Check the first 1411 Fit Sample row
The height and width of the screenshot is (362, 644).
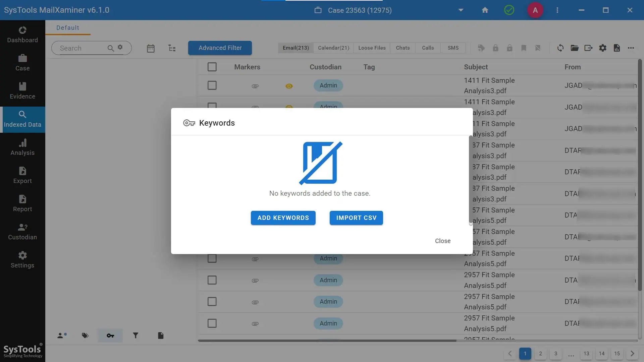[x=212, y=85]
